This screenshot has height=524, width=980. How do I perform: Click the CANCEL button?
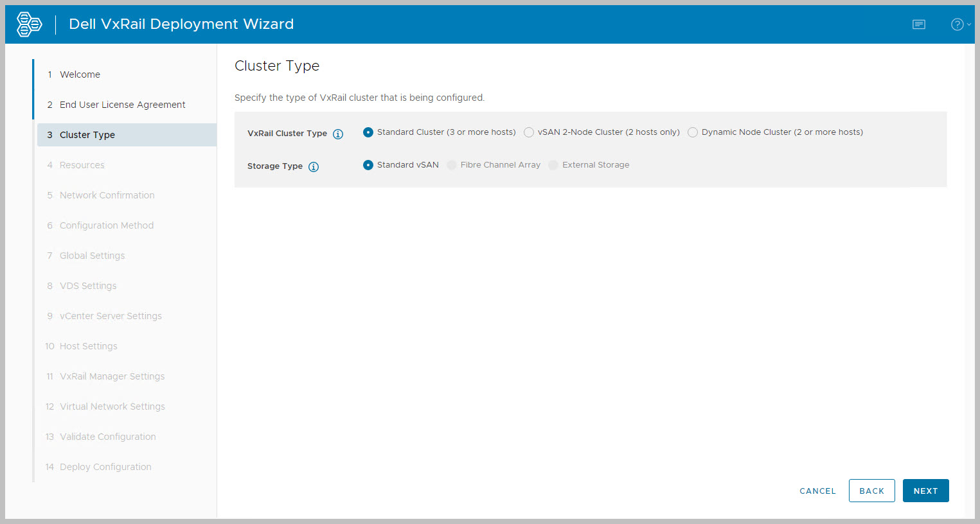817,491
